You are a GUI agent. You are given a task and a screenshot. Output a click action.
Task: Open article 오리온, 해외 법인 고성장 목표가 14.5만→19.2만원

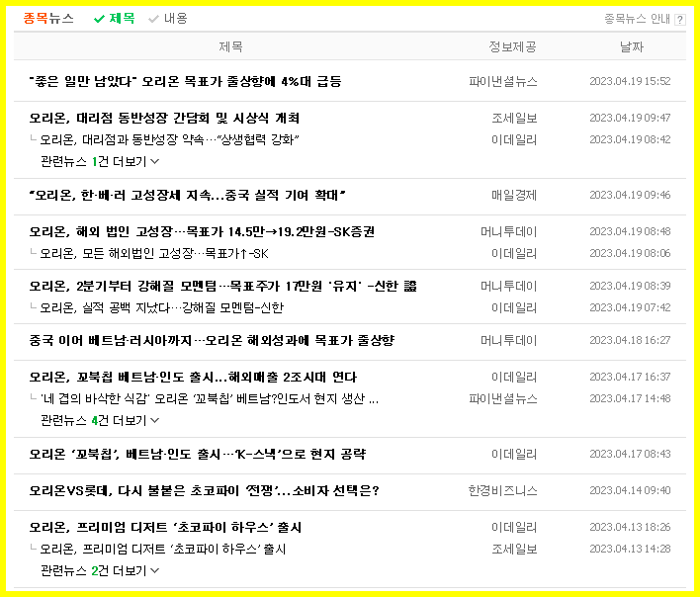(x=202, y=232)
